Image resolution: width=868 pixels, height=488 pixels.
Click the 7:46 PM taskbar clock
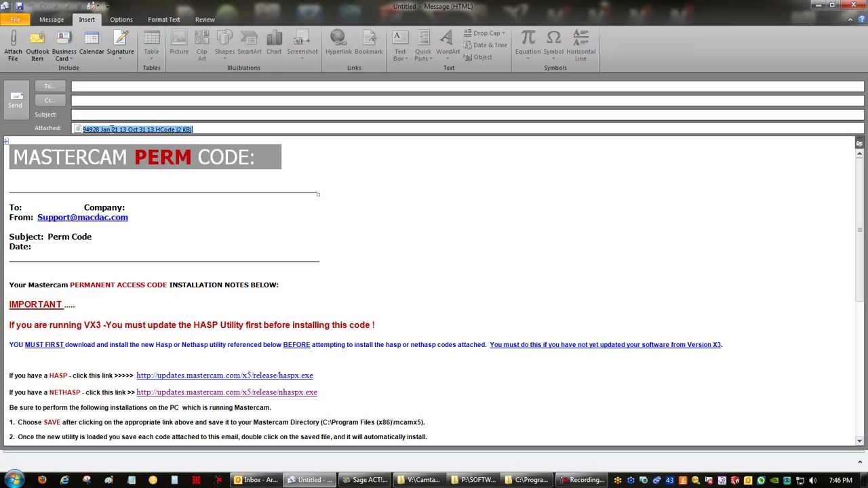click(840, 481)
